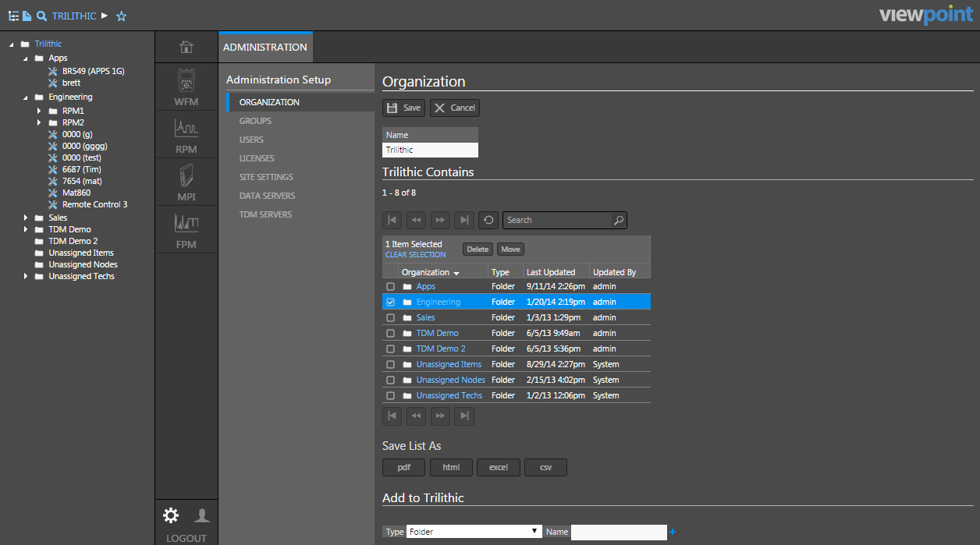
Task: Go to first page using top pager
Action: (x=392, y=220)
